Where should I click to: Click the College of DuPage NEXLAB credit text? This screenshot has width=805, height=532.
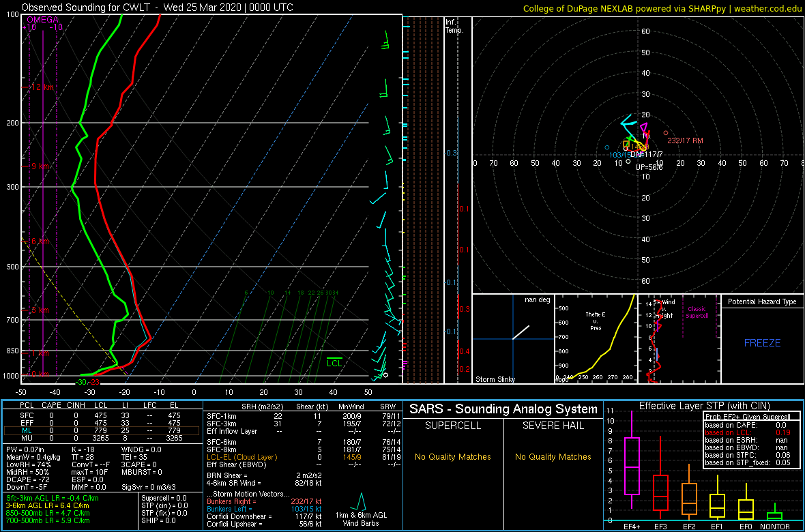click(x=663, y=8)
